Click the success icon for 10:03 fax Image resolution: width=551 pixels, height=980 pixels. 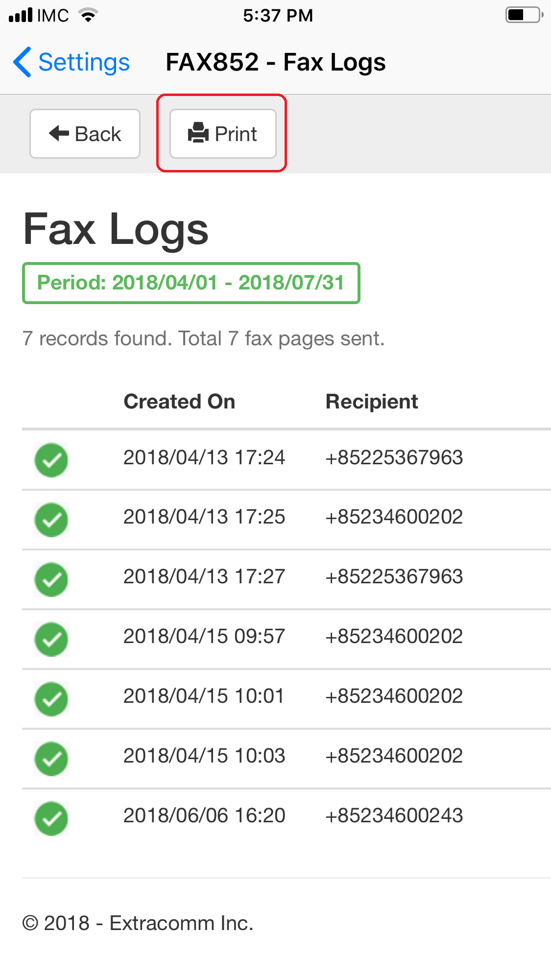tap(51, 759)
